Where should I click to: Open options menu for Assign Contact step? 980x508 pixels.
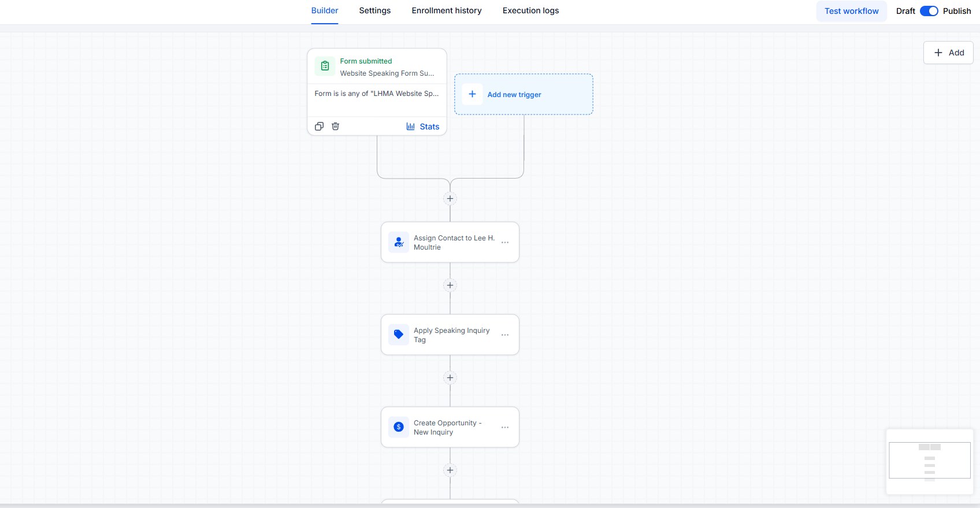(505, 243)
